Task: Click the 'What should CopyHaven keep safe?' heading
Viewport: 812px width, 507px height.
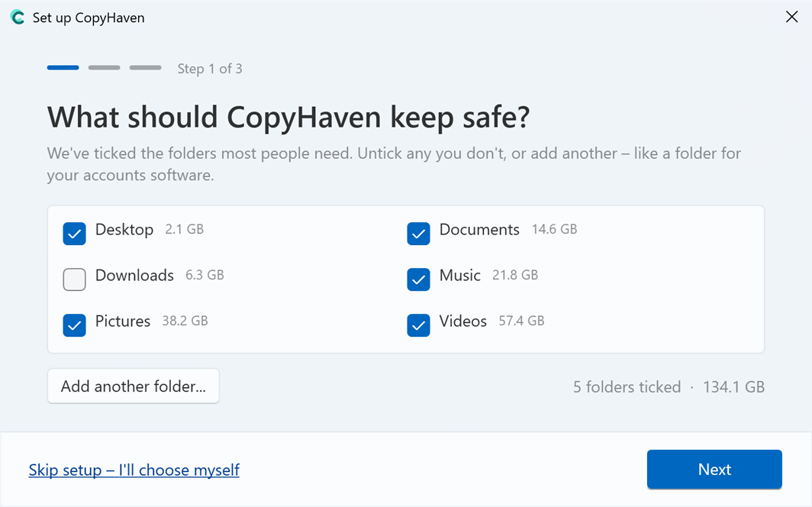Action: 288,117
